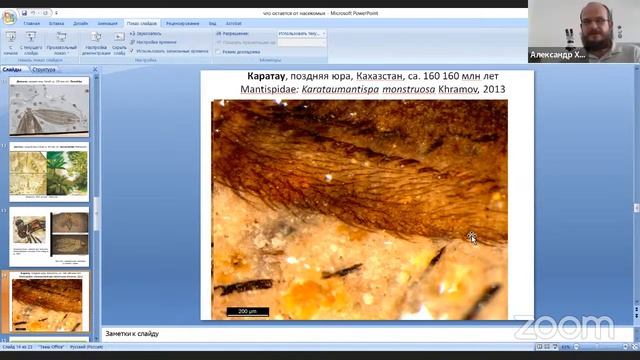Viewport: 640px width, 360px height.
Task: Click 'Karataumantispa monstruosa' species line
Action: click(369, 89)
